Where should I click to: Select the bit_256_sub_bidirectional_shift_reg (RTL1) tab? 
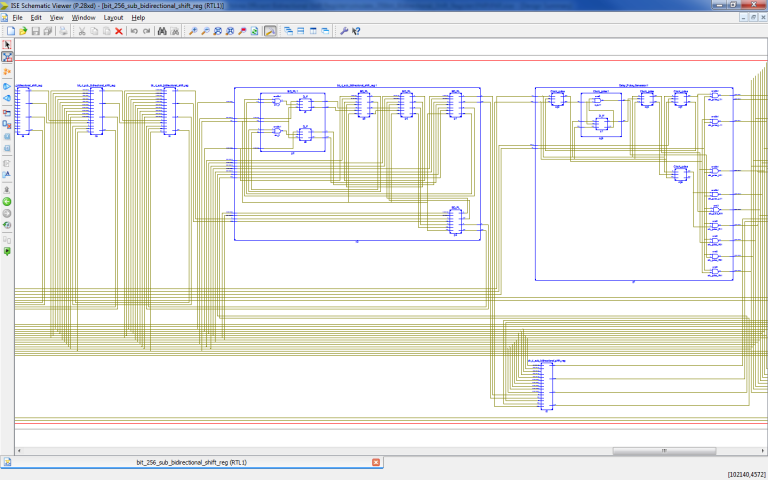pyautogui.click(x=190, y=462)
